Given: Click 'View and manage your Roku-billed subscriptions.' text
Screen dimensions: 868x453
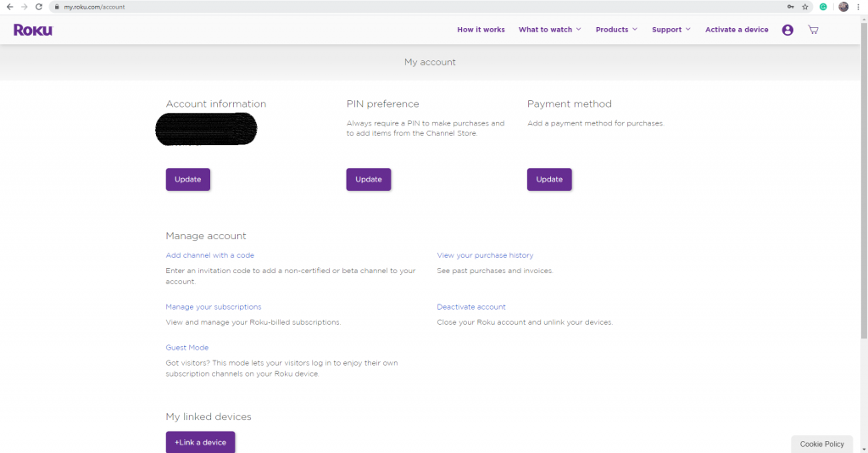Looking at the screenshot, I should [253, 322].
